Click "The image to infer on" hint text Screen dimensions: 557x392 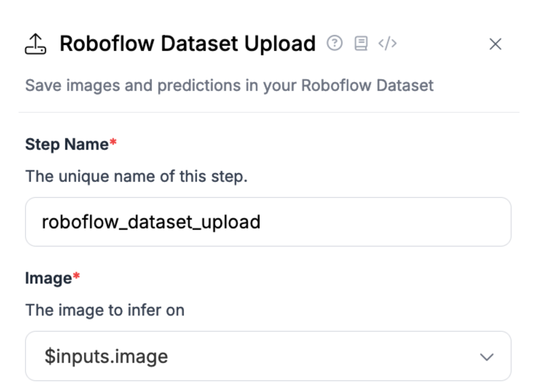click(105, 310)
